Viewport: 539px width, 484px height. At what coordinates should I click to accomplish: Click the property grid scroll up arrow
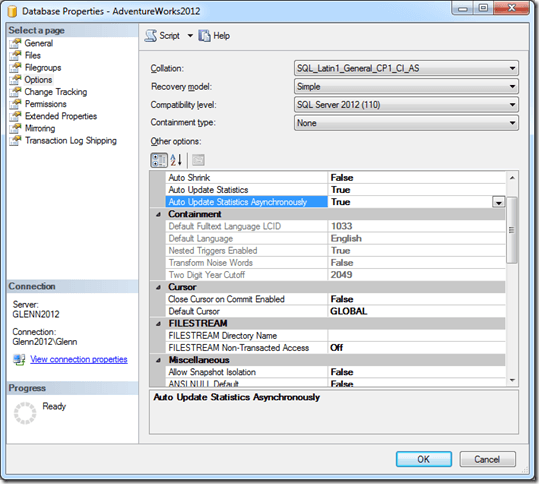click(512, 178)
